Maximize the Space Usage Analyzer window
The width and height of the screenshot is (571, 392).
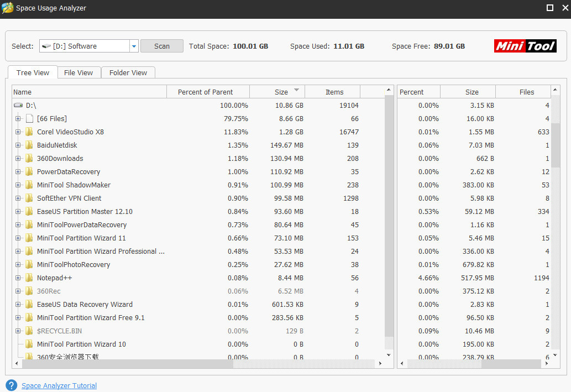[550, 8]
